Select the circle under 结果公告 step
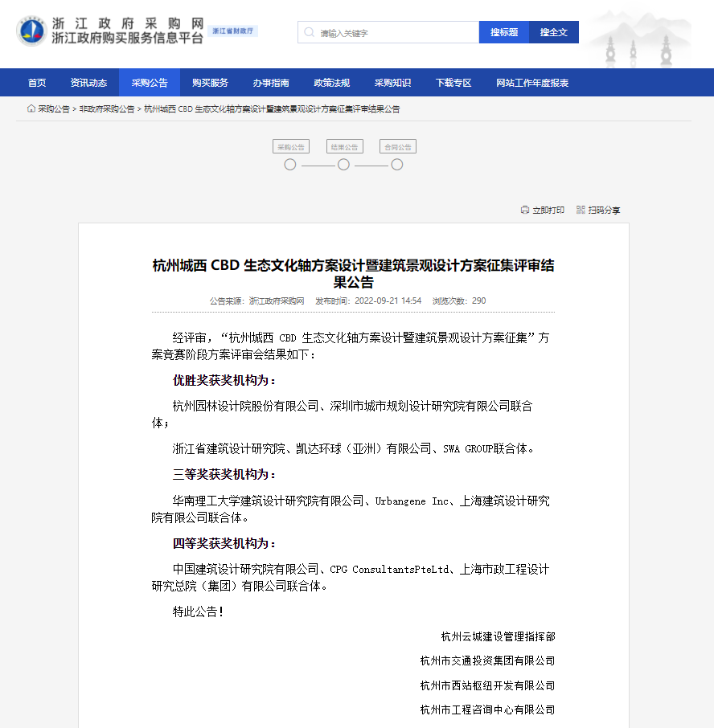The height and width of the screenshot is (728, 714). pos(344,165)
